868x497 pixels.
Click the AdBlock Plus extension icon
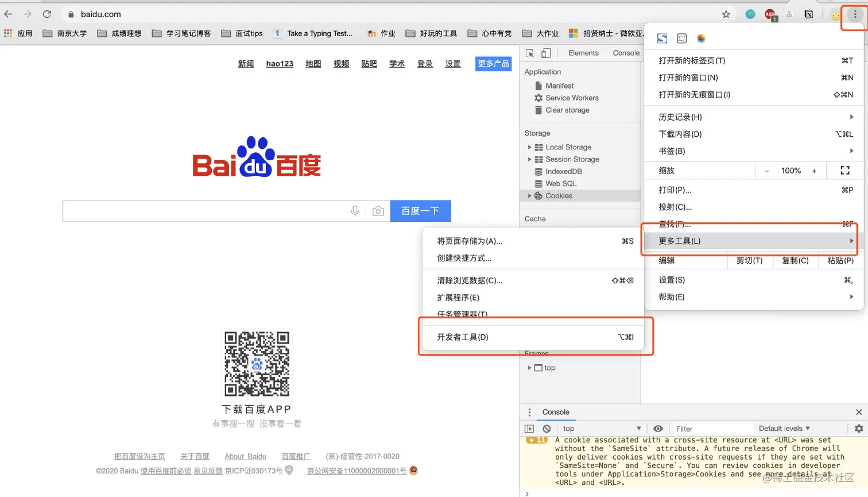pos(770,14)
